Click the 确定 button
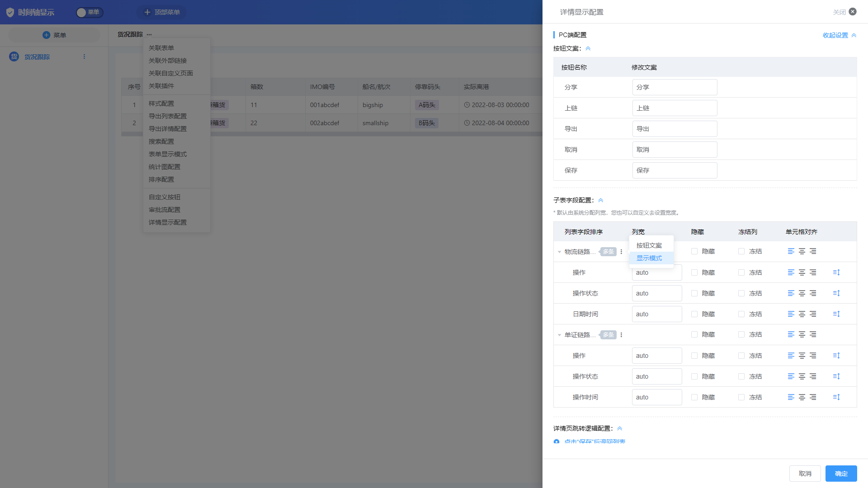 [x=841, y=474]
